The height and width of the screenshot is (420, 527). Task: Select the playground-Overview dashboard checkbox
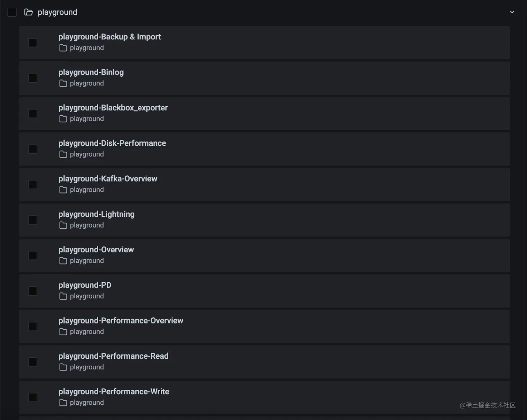point(33,255)
